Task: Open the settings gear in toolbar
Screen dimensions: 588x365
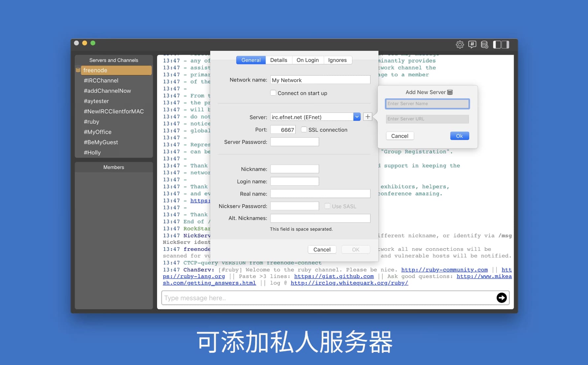Action: (x=460, y=45)
